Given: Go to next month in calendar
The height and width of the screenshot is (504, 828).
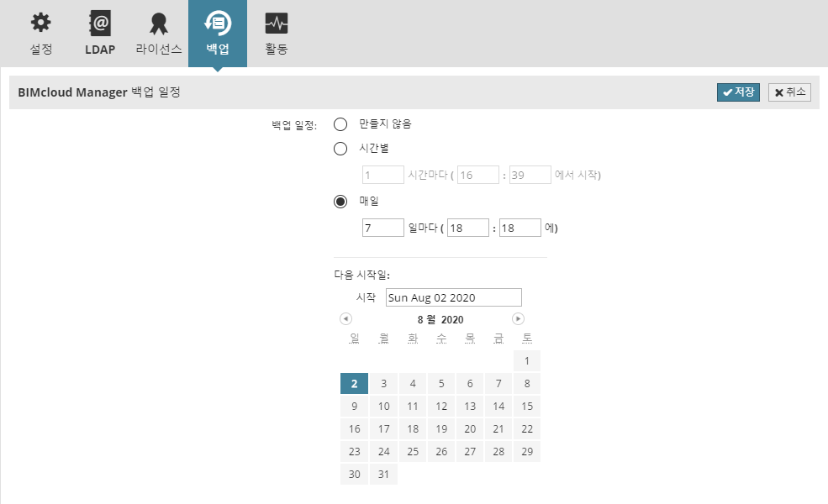Looking at the screenshot, I should 518,319.
